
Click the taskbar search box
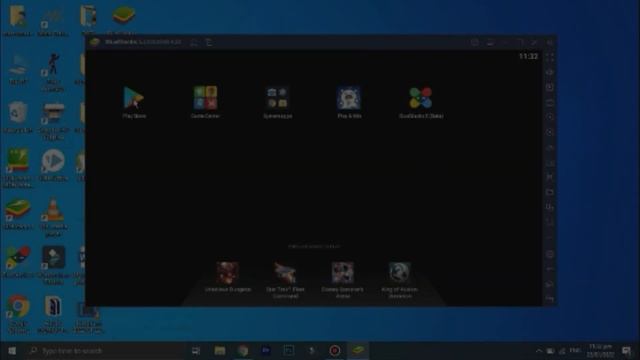point(105,351)
